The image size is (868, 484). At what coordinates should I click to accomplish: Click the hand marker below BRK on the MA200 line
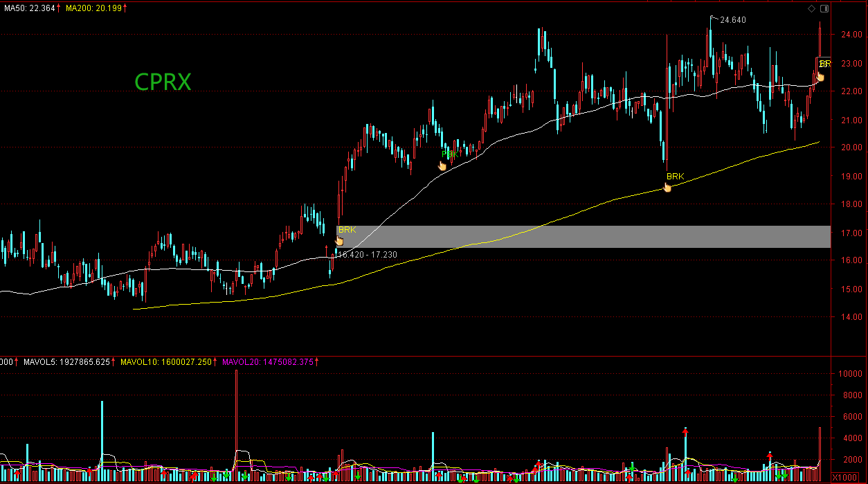pyautogui.click(x=667, y=187)
